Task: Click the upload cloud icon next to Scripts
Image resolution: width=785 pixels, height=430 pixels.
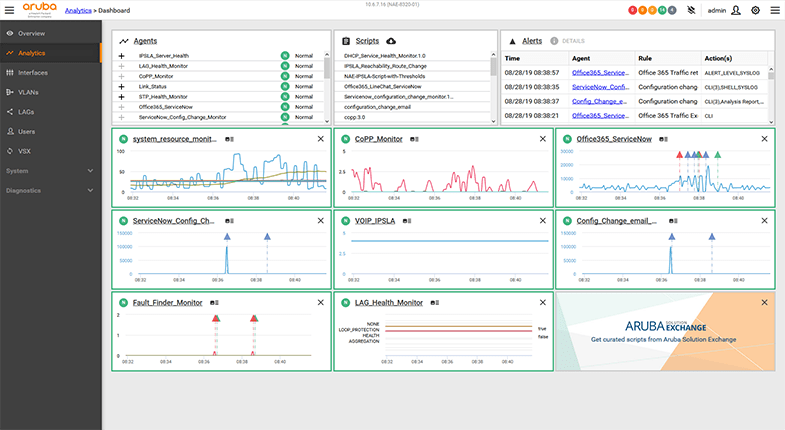Action: tap(391, 41)
